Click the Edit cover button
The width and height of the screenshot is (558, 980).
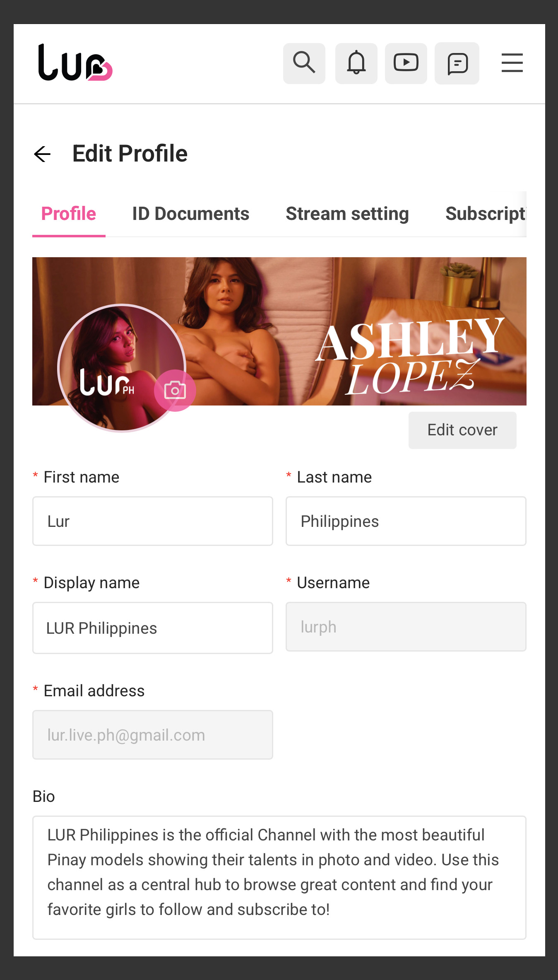462,430
